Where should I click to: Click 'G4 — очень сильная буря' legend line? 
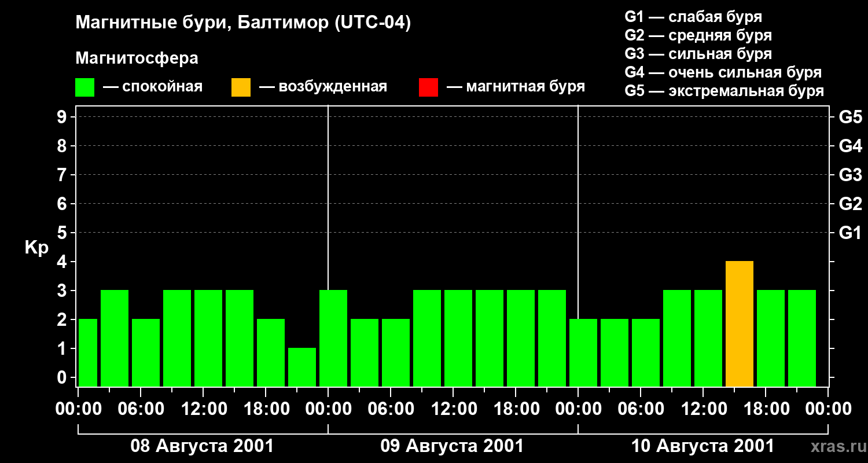[x=723, y=72]
